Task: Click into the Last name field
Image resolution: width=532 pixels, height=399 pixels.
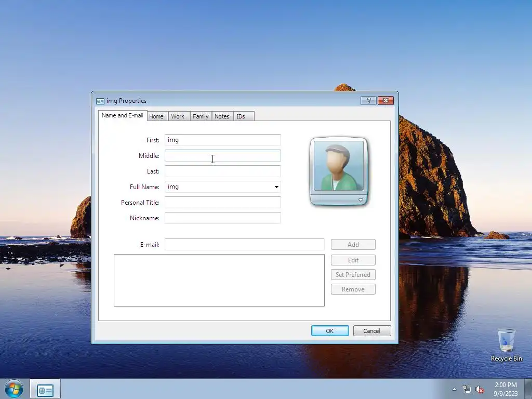Action: (222, 171)
